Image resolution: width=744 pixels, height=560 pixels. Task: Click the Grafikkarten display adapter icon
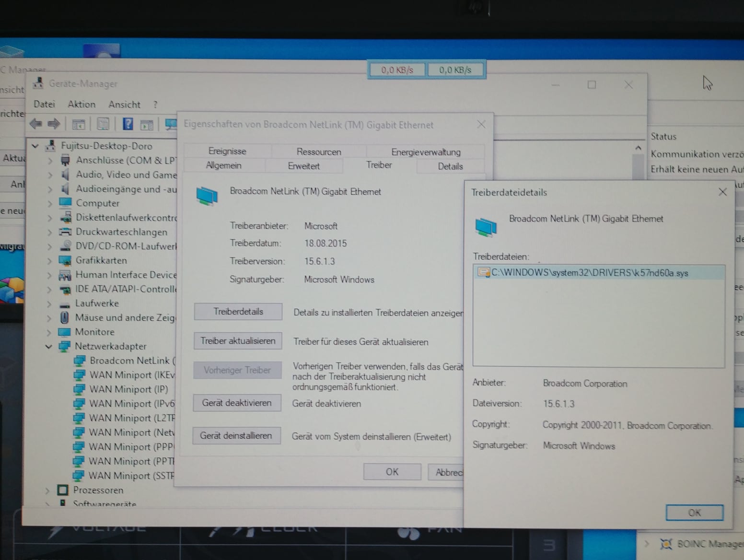pos(65,260)
